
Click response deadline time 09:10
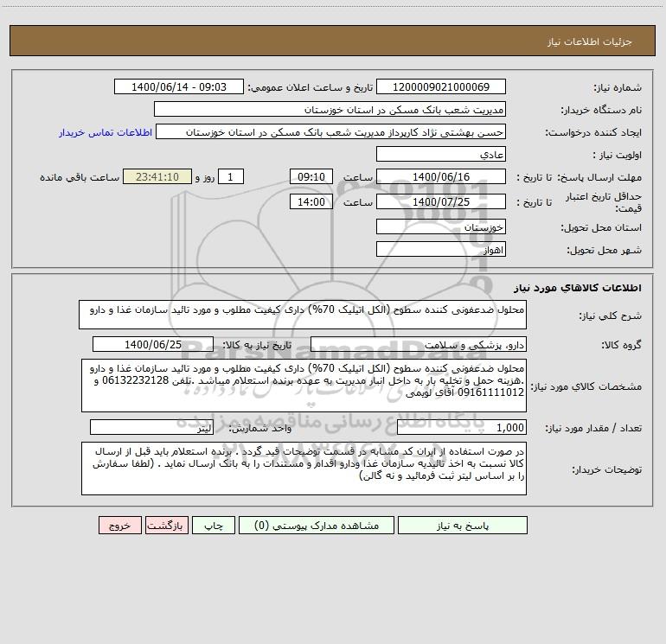[x=311, y=176]
